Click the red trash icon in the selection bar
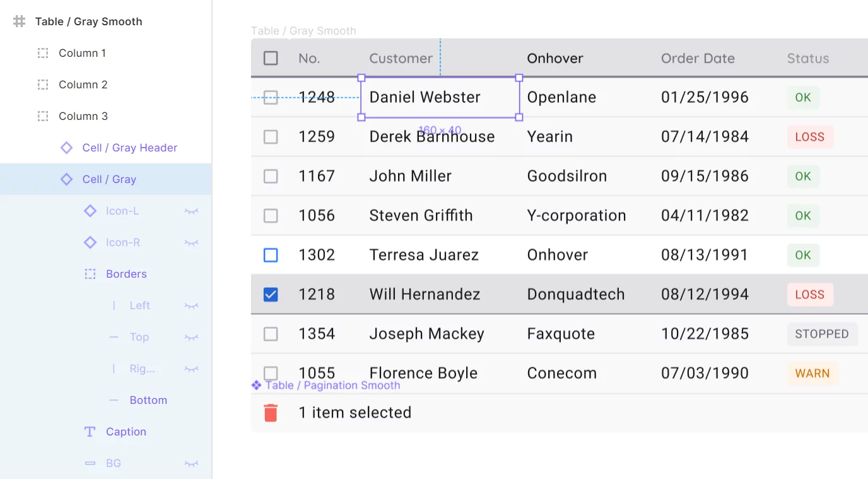Image resolution: width=868 pixels, height=479 pixels. 271,412
